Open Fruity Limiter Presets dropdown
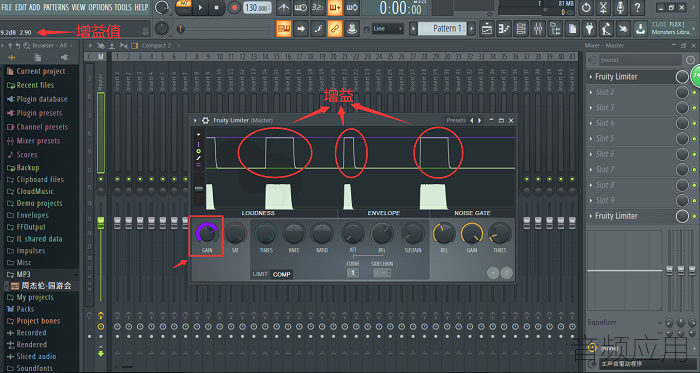This screenshot has width=700, height=373. pos(456,120)
